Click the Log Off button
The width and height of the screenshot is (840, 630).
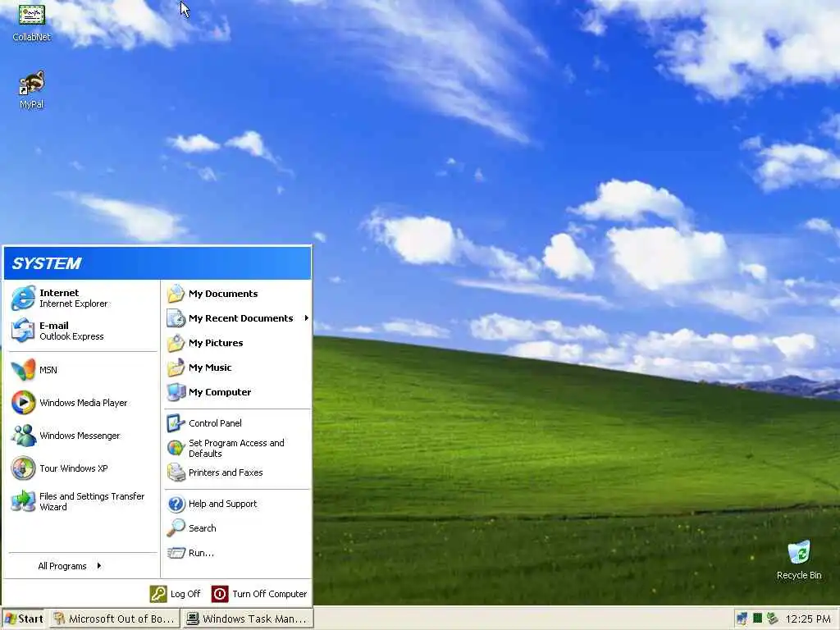pyautogui.click(x=175, y=594)
